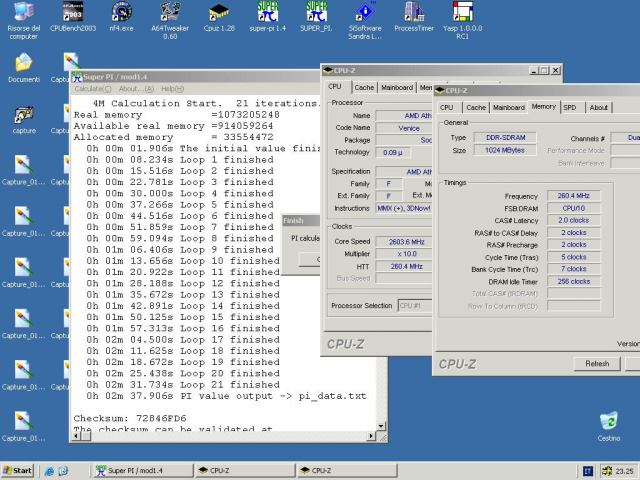Image resolution: width=640 pixels, height=480 pixels.
Task: Open the Help(H) menu in Super PI
Action: 172,89
